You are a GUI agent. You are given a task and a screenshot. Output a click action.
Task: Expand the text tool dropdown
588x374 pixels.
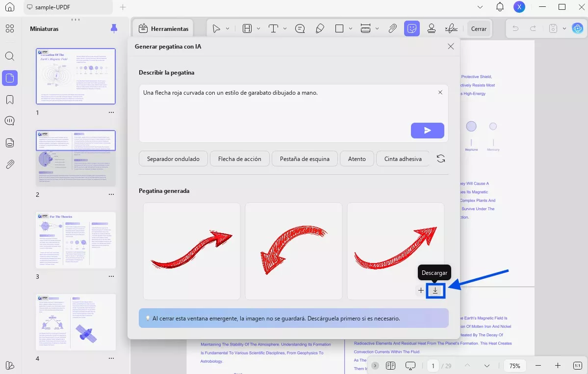[285, 28]
